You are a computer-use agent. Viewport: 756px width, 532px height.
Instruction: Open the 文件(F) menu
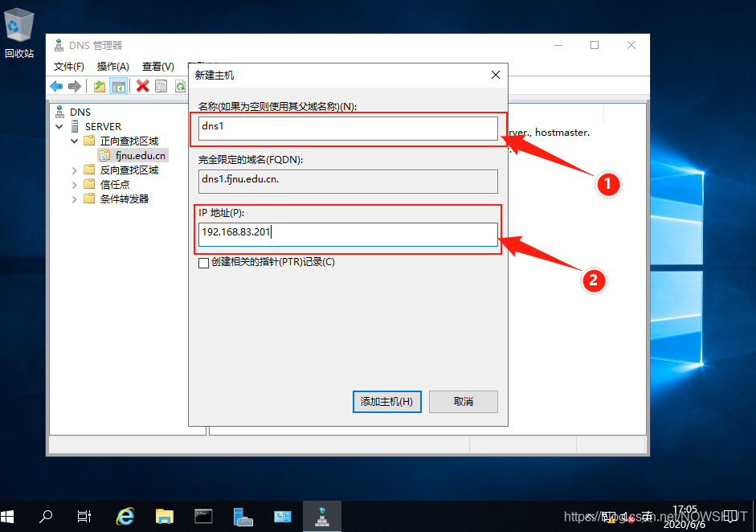69,67
